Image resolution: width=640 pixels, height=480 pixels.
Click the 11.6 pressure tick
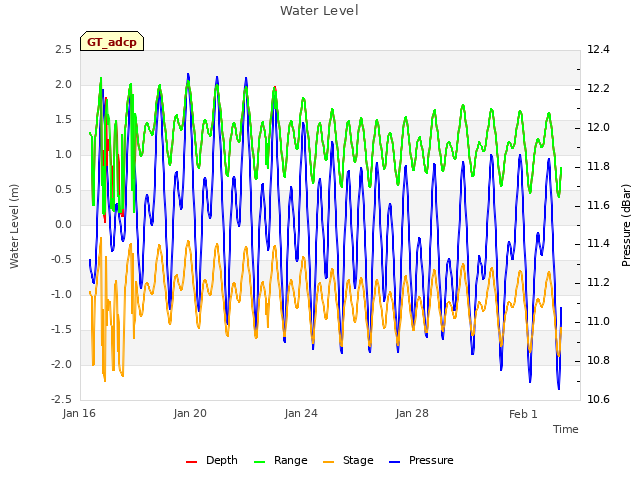tap(598, 205)
